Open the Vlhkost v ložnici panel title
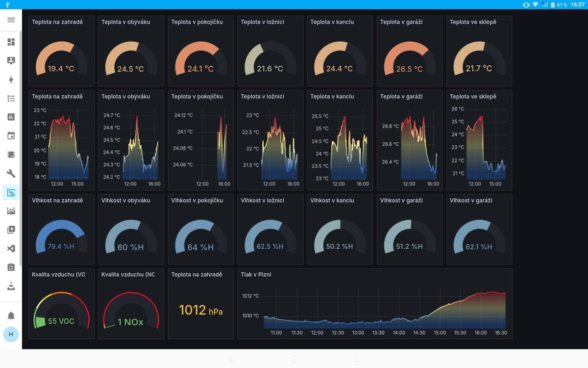The width and height of the screenshot is (588, 368). [x=263, y=201]
